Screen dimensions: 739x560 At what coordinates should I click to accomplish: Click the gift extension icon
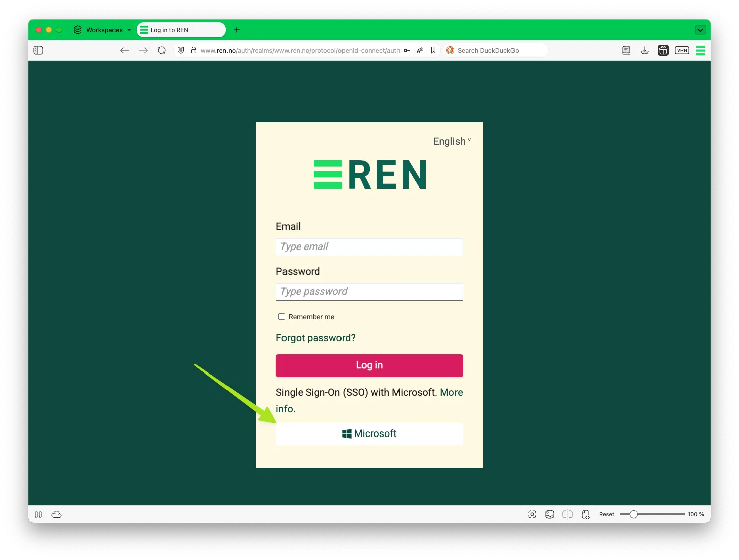click(x=663, y=50)
